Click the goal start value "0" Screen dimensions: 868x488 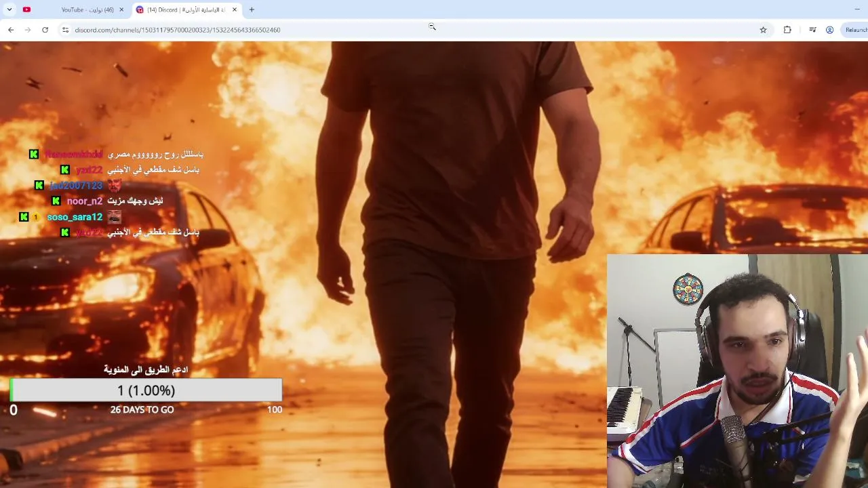click(x=14, y=410)
